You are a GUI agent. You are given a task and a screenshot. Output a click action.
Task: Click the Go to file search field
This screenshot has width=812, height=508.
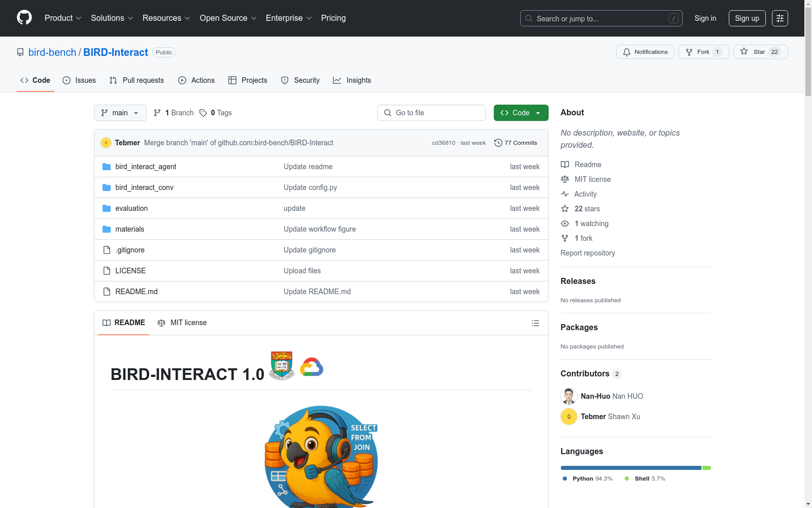pos(431,113)
